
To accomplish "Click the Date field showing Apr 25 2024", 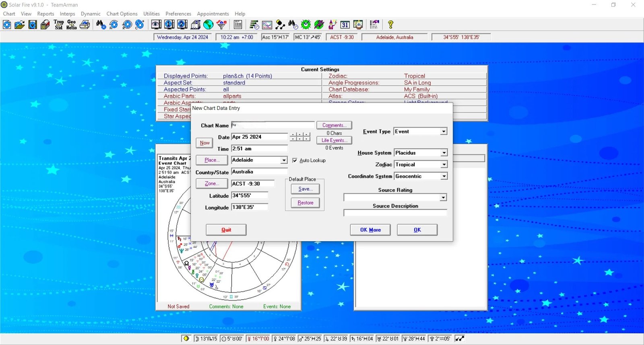I will pos(260,137).
